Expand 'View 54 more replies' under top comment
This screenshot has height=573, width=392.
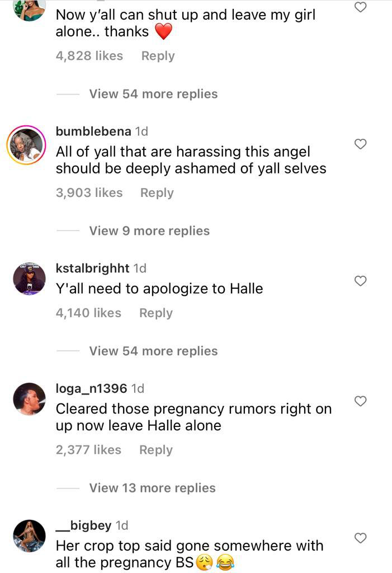tap(153, 94)
